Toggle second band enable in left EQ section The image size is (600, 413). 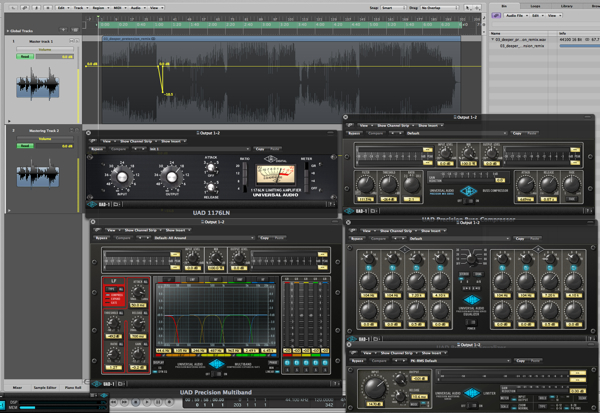pyautogui.click(x=392, y=268)
